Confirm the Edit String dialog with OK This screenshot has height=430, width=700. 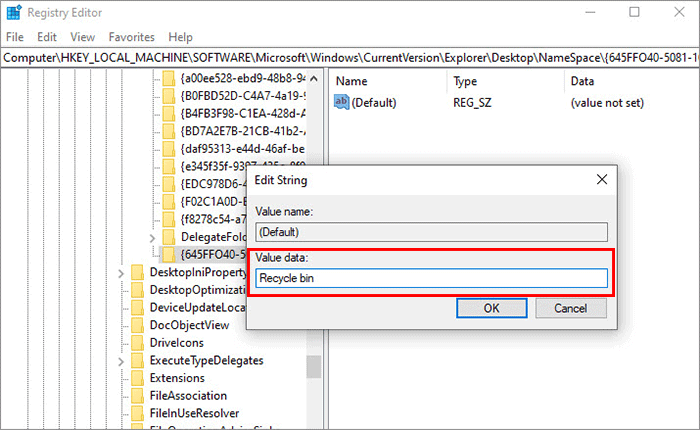pos(492,308)
